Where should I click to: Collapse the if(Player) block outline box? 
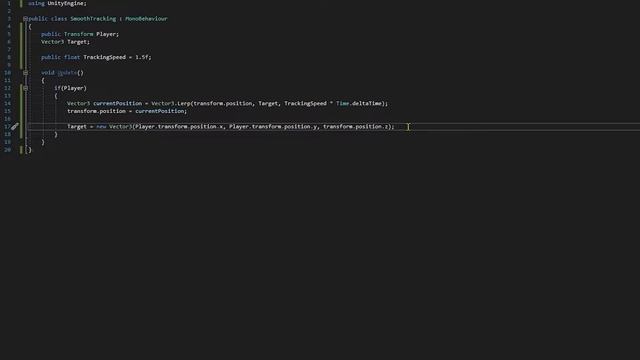tap(25, 88)
